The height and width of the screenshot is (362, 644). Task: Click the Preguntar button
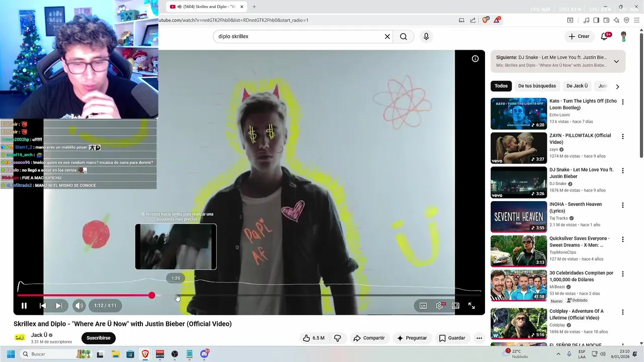click(x=411, y=338)
